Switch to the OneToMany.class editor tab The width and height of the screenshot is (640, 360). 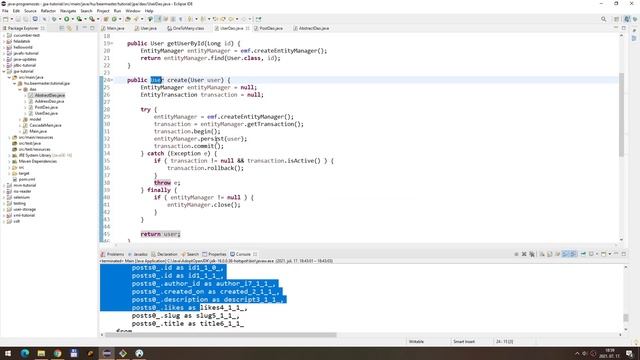185,28
